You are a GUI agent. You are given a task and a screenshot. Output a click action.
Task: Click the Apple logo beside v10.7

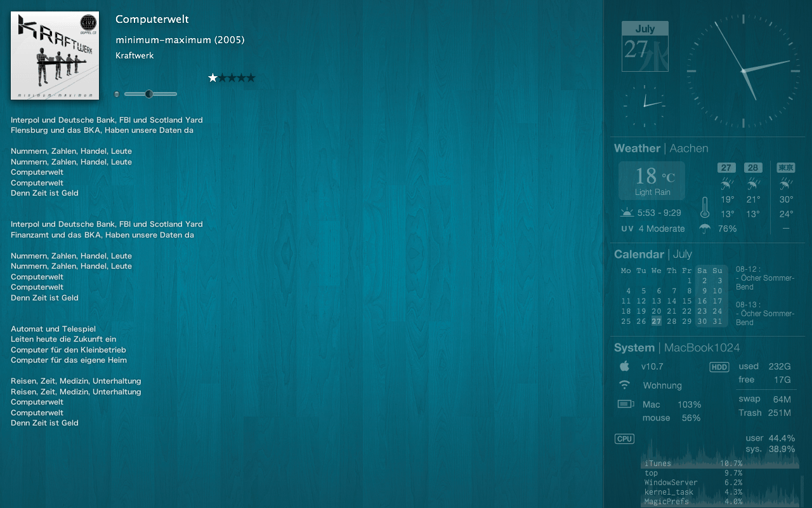tap(624, 366)
